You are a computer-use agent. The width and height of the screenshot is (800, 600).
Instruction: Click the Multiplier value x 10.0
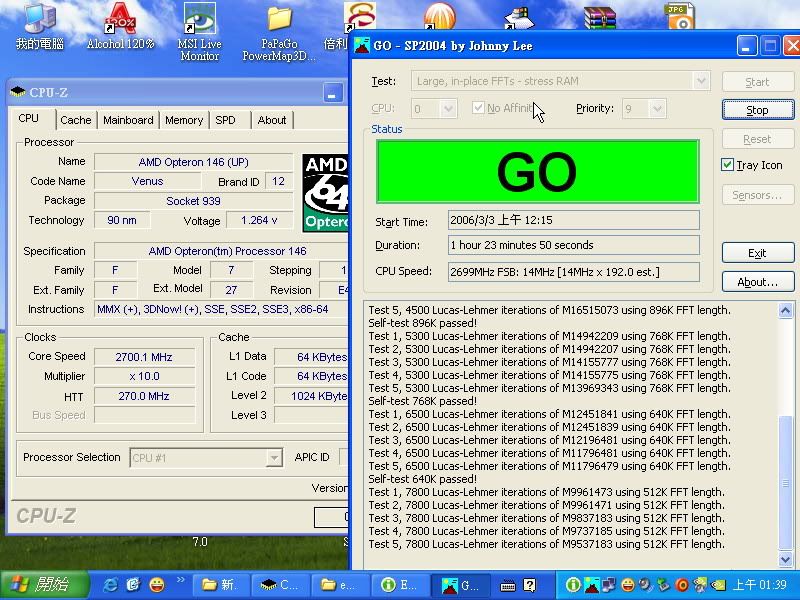click(144, 377)
